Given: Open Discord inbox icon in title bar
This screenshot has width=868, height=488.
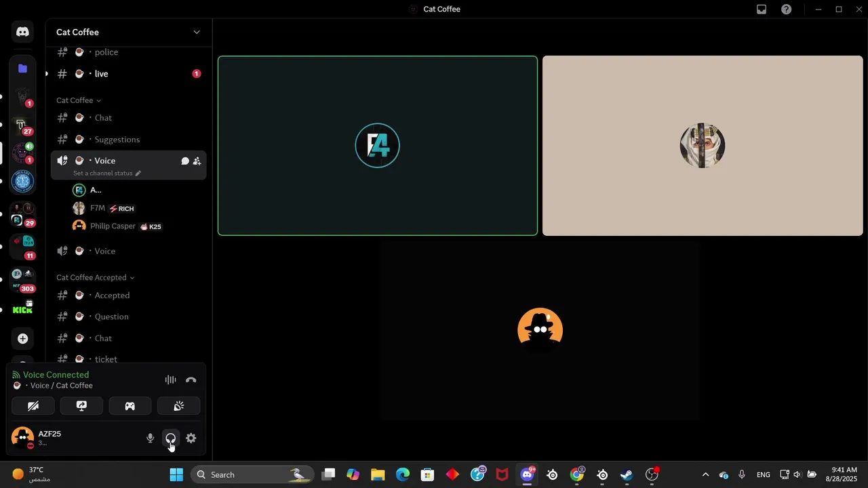Looking at the screenshot, I should pyautogui.click(x=762, y=9).
